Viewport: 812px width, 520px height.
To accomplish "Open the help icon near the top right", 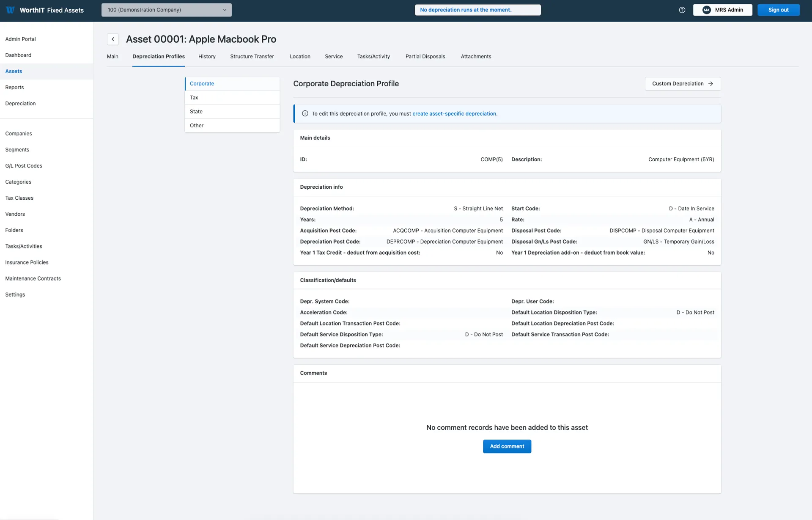I will coord(682,10).
